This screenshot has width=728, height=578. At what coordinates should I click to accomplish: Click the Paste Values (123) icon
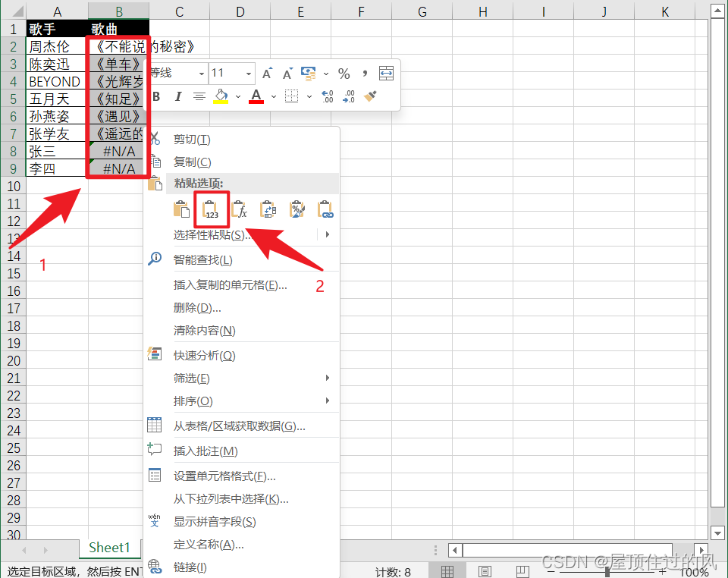[210, 209]
